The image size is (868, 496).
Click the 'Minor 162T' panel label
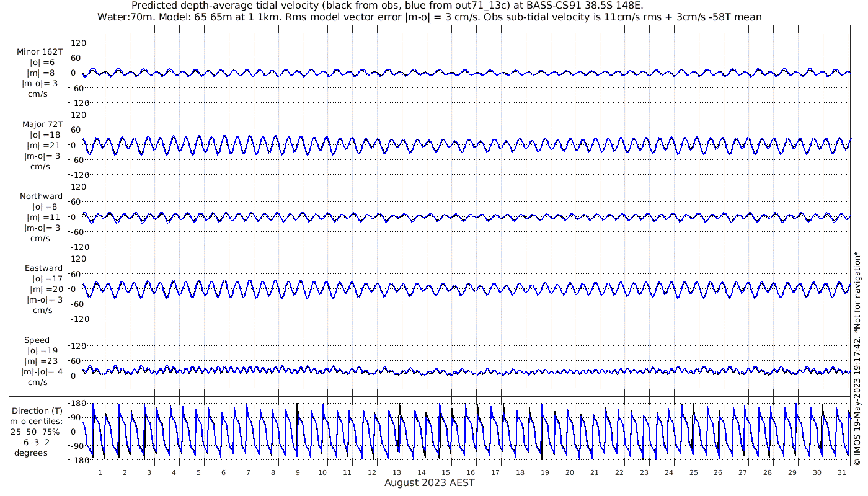[x=40, y=52]
